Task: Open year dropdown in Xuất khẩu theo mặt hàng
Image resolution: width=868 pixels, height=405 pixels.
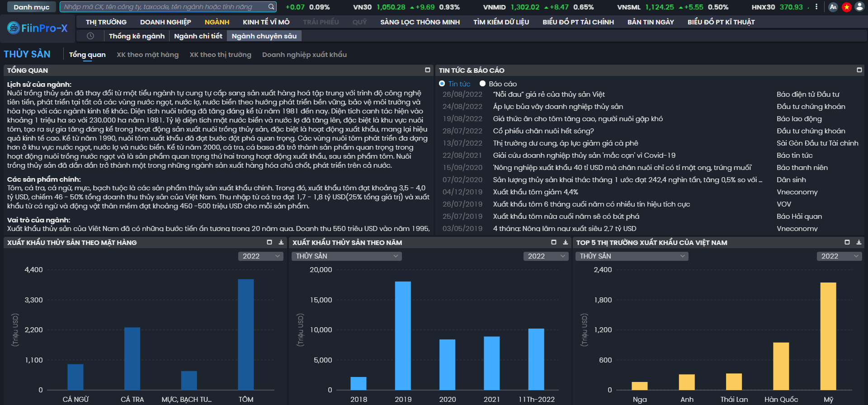Action: click(260, 256)
